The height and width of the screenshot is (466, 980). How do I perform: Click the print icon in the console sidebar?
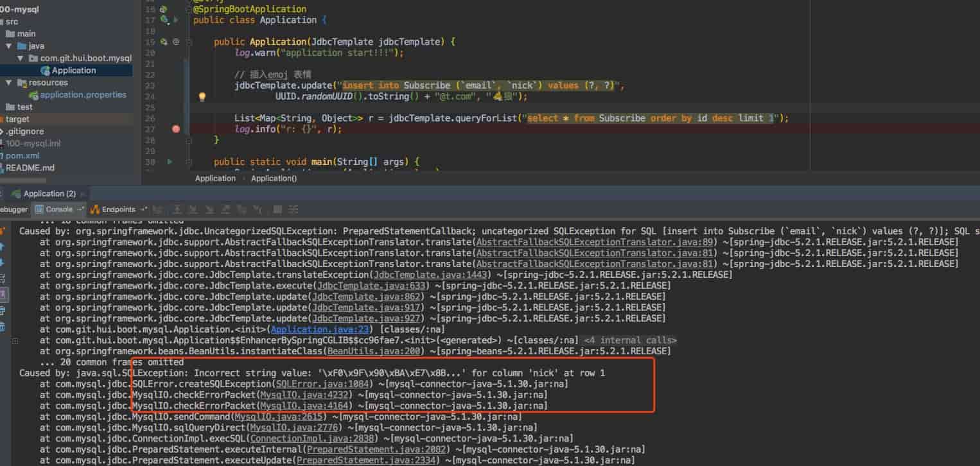point(3,311)
